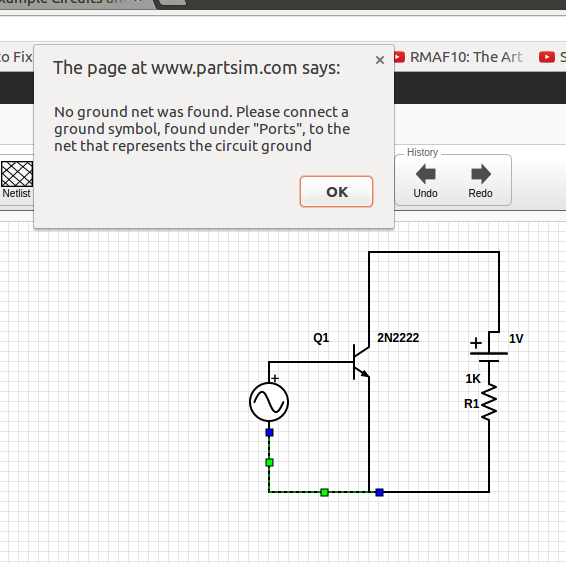566x563 pixels.
Task: Close the alert dialog with X
Action: (x=379, y=60)
